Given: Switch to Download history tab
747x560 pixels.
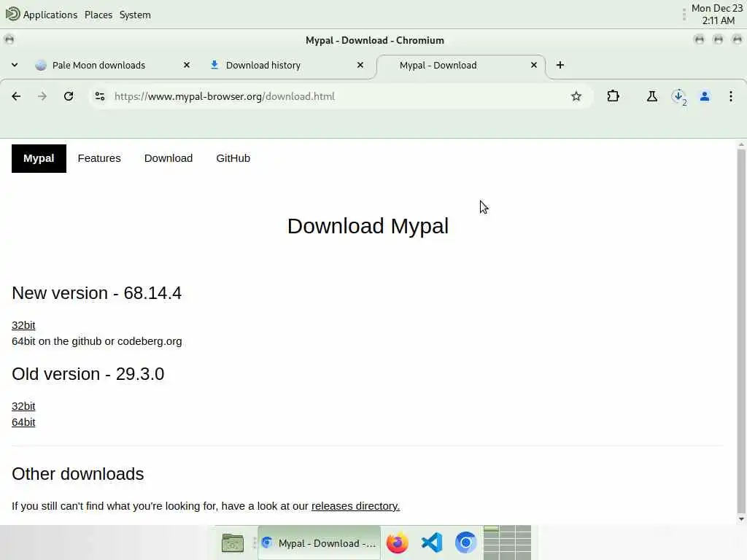Looking at the screenshot, I should point(263,65).
